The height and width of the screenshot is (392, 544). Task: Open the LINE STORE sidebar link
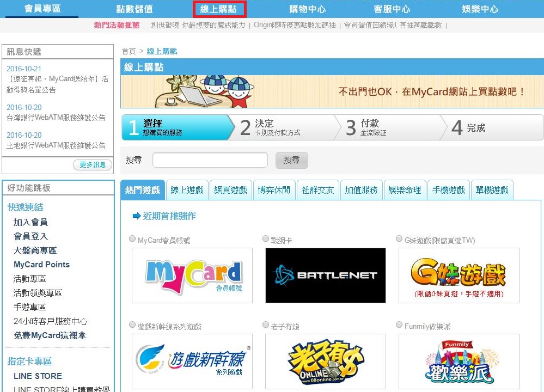38,376
